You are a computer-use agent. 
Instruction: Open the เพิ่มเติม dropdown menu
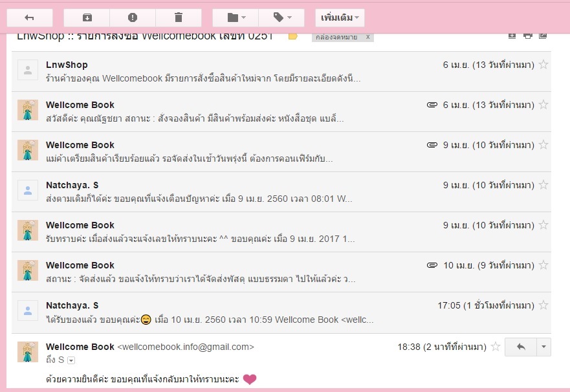pos(340,17)
